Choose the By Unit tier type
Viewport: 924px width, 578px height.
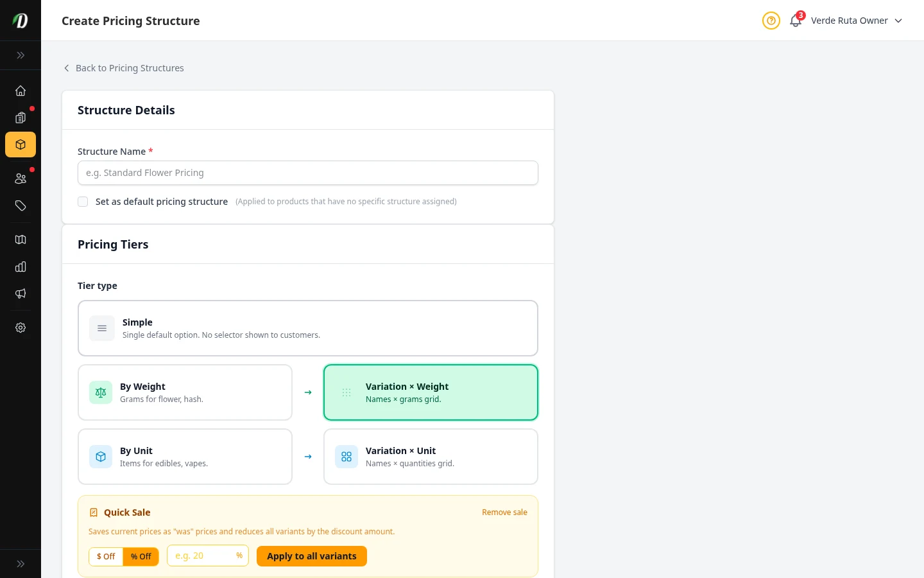click(x=185, y=456)
